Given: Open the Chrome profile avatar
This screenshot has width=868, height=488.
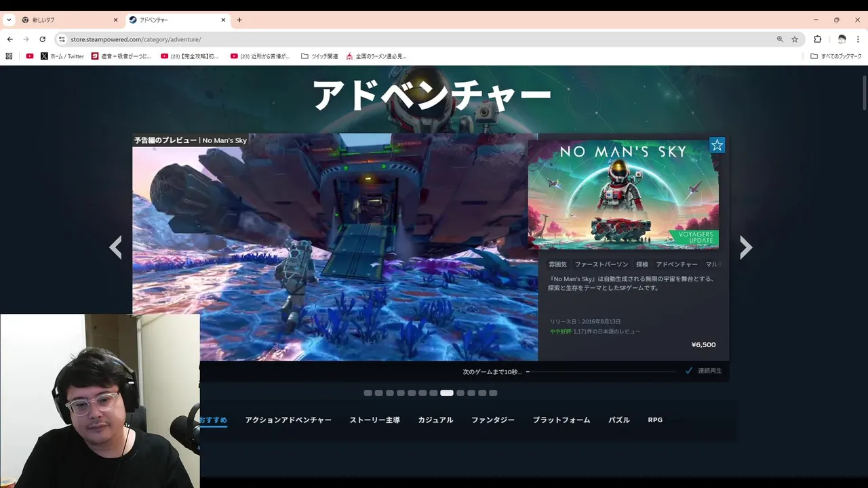Looking at the screenshot, I should tap(842, 39).
